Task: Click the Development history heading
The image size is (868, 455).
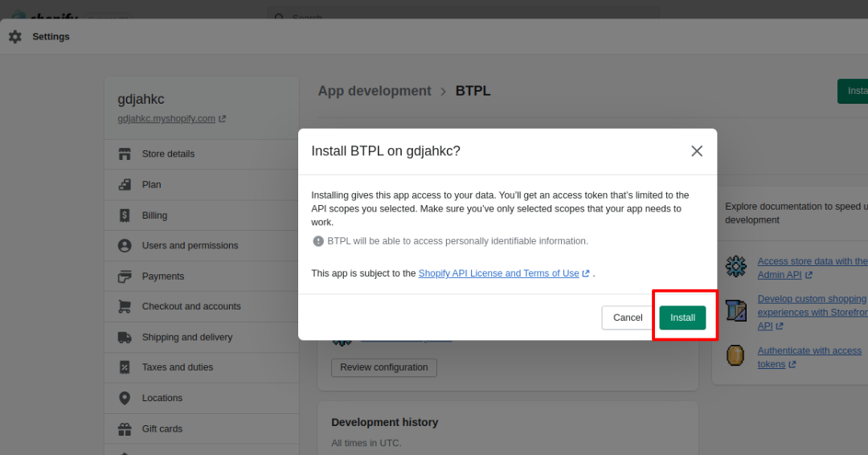Action: tap(385, 422)
